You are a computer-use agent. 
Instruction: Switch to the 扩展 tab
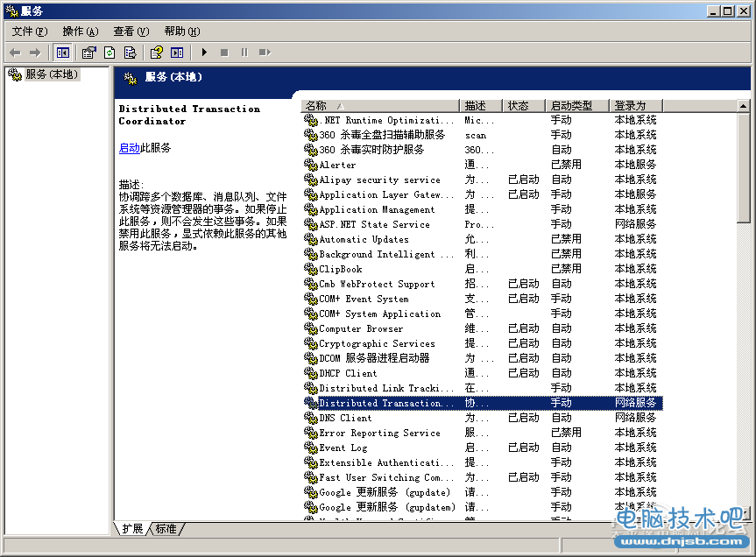132,528
